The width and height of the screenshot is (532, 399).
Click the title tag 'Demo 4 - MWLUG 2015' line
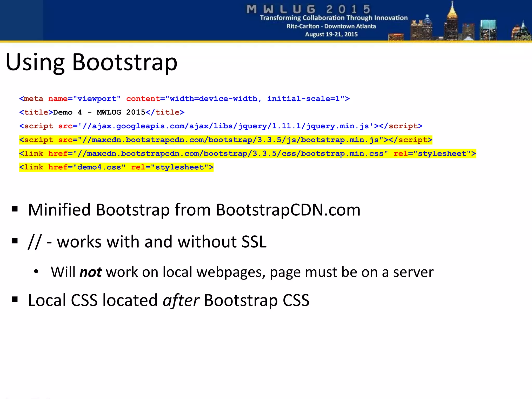click(x=102, y=112)
